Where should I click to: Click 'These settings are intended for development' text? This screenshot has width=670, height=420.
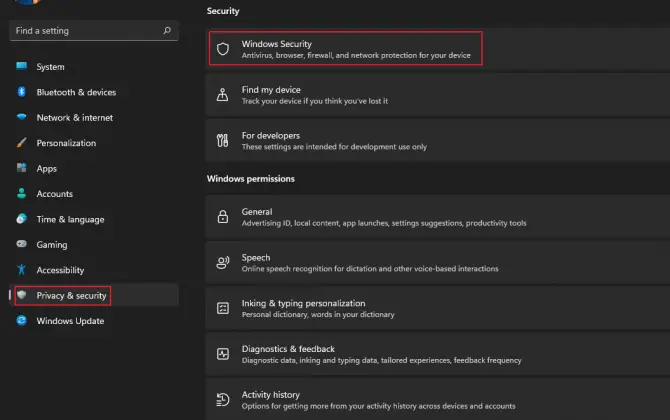[x=334, y=147]
